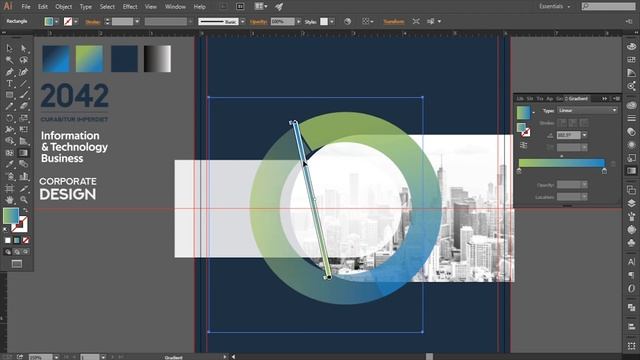Open the Effect menu
The image size is (640, 360).
130,7
